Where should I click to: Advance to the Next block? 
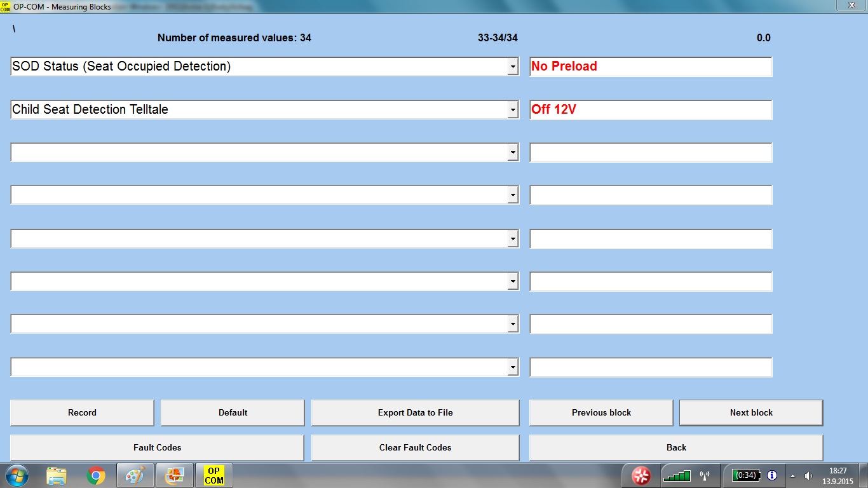[x=751, y=412]
